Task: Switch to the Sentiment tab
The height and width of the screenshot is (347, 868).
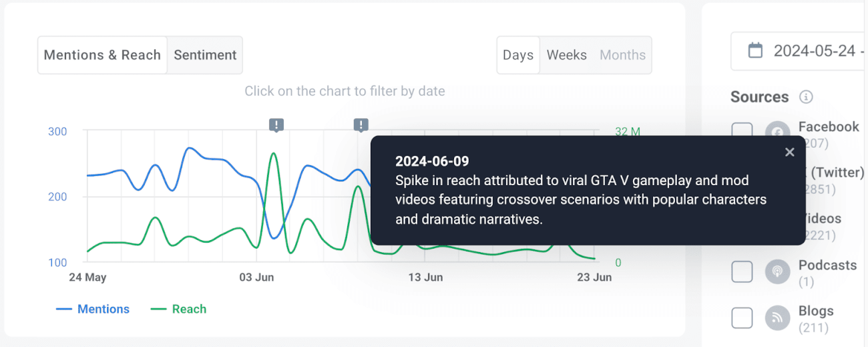Action: coord(205,55)
